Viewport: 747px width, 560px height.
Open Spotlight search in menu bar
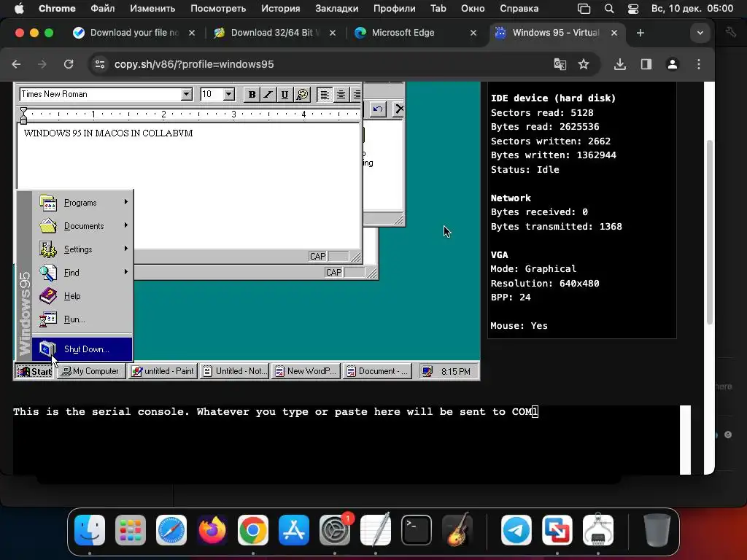click(609, 9)
